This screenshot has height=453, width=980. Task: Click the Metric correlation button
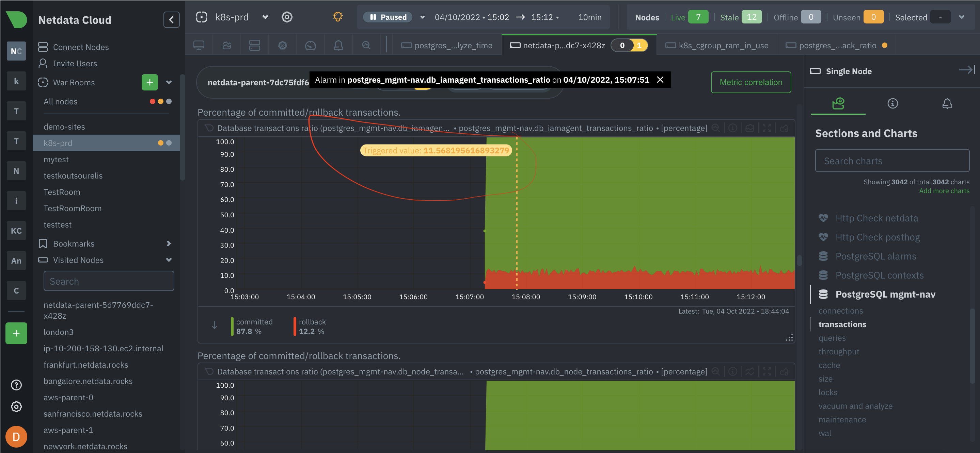click(x=750, y=82)
